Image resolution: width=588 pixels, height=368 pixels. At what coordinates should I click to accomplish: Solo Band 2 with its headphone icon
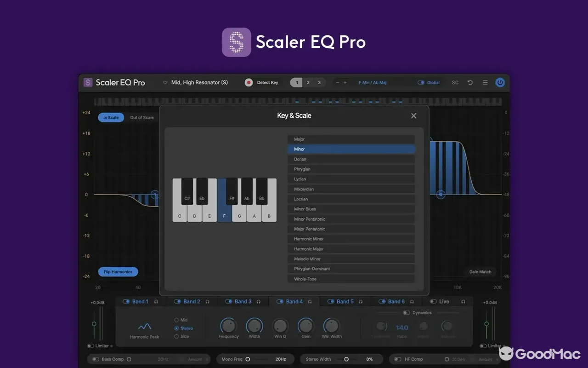pyautogui.click(x=207, y=302)
